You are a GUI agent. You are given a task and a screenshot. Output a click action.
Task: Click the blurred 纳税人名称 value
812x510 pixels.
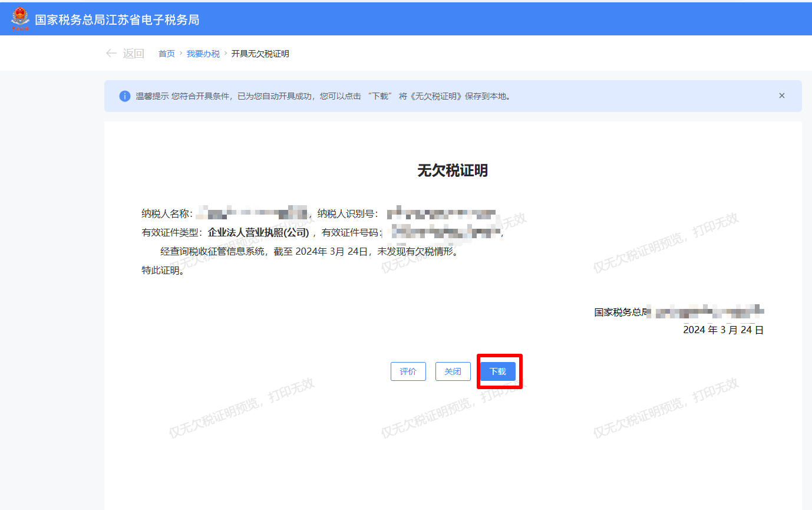(x=252, y=213)
